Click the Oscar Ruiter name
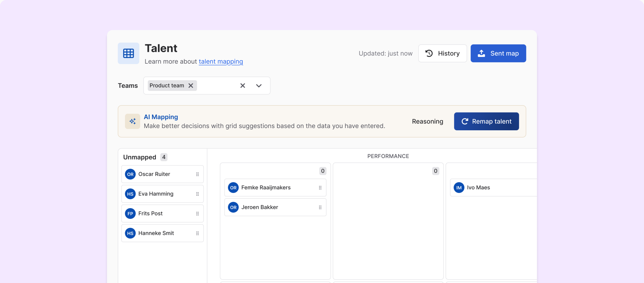This screenshot has height=283, width=644. [x=154, y=174]
